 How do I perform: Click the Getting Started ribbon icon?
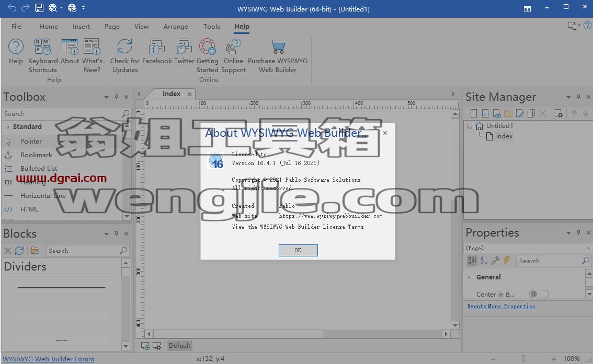(207, 46)
